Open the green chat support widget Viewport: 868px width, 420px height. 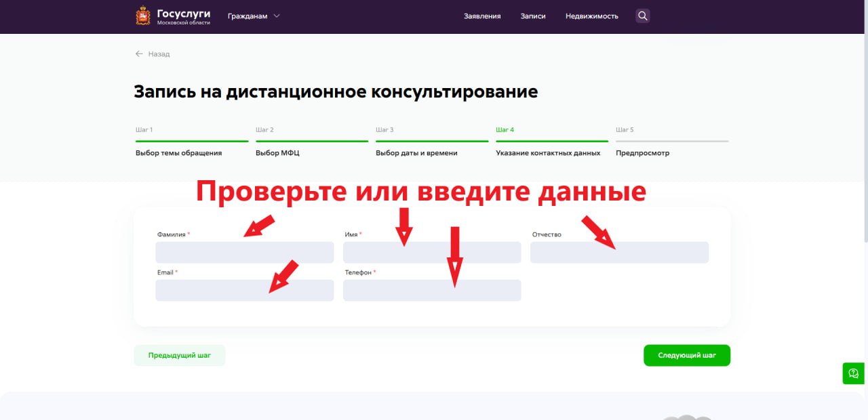854,373
